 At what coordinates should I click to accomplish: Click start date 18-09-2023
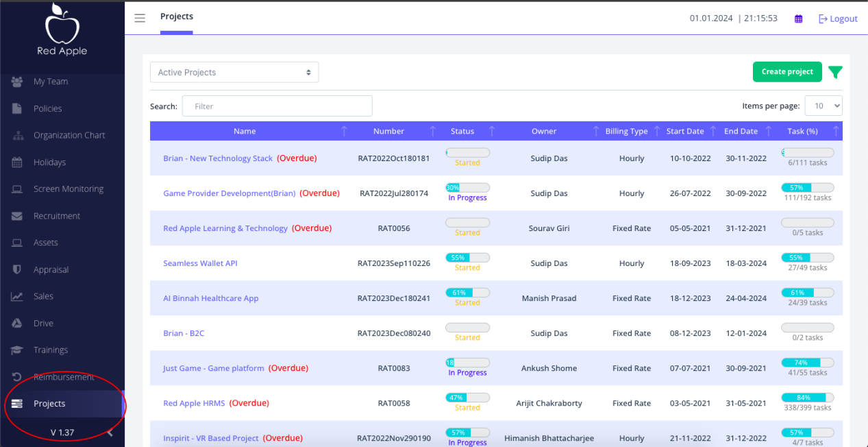691,263
